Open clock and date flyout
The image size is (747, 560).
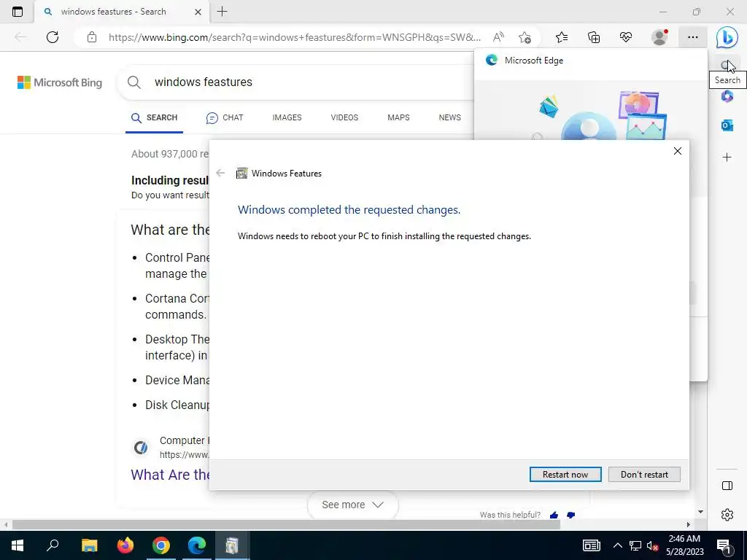click(684, 545)
